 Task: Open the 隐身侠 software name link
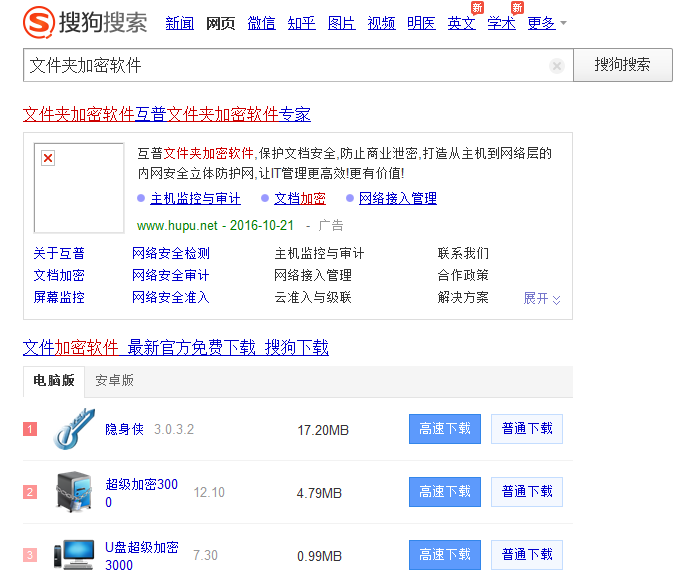(124, 429)
